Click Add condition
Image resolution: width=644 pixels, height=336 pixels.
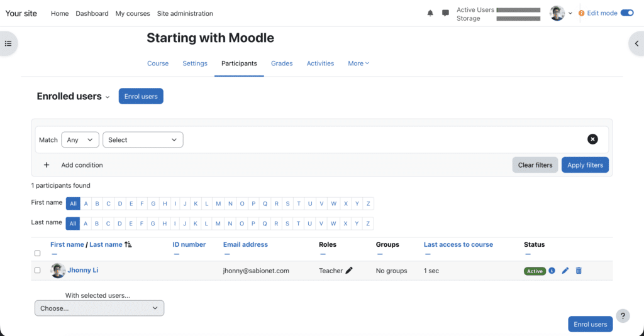[x=82, y=165]
